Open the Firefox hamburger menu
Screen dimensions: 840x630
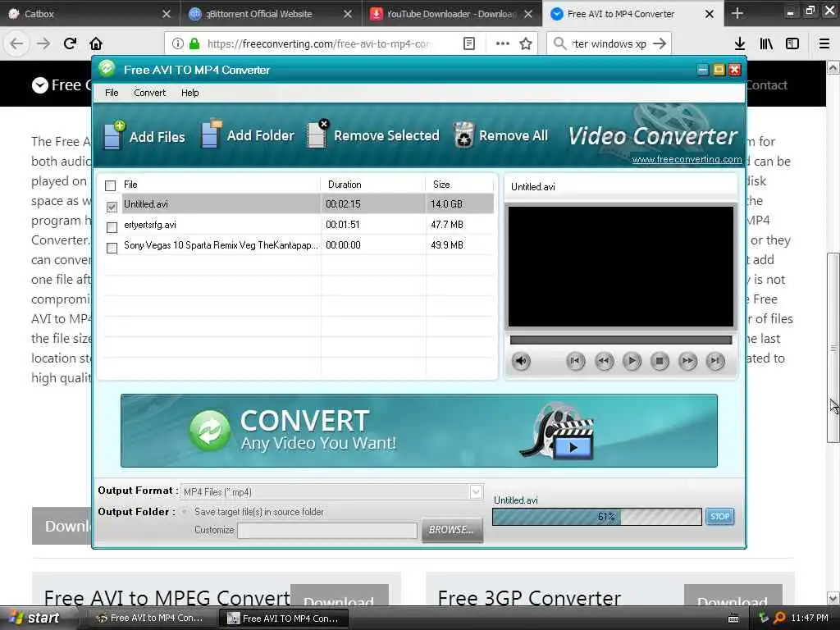[824, 43]
